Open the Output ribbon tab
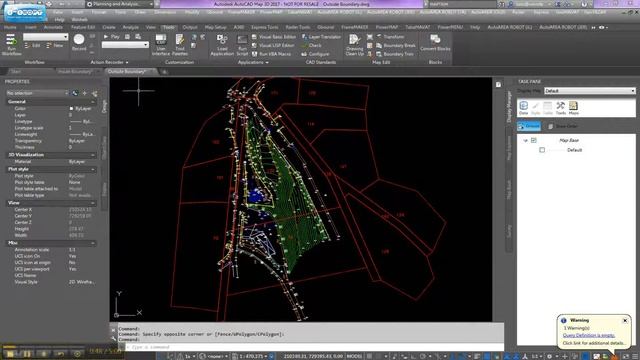Viewport: 640px width, 360px height. [x=190, y=27]
